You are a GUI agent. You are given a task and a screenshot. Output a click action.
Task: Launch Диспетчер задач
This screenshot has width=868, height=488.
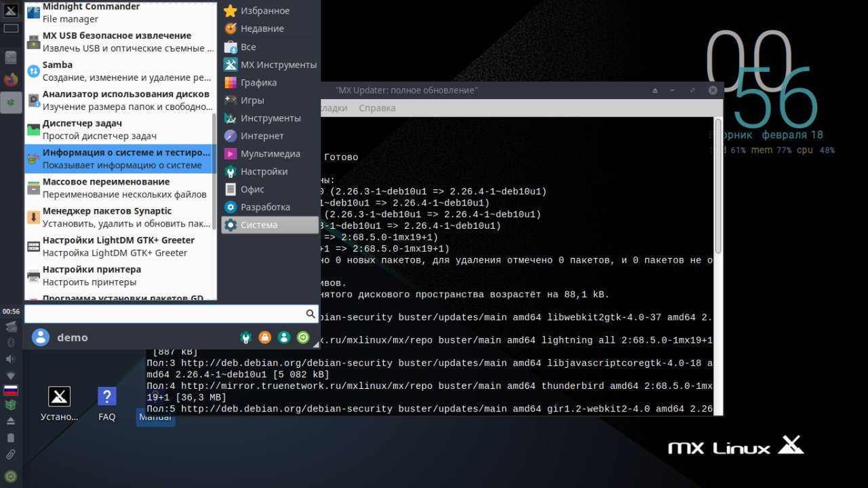point(119,130)
